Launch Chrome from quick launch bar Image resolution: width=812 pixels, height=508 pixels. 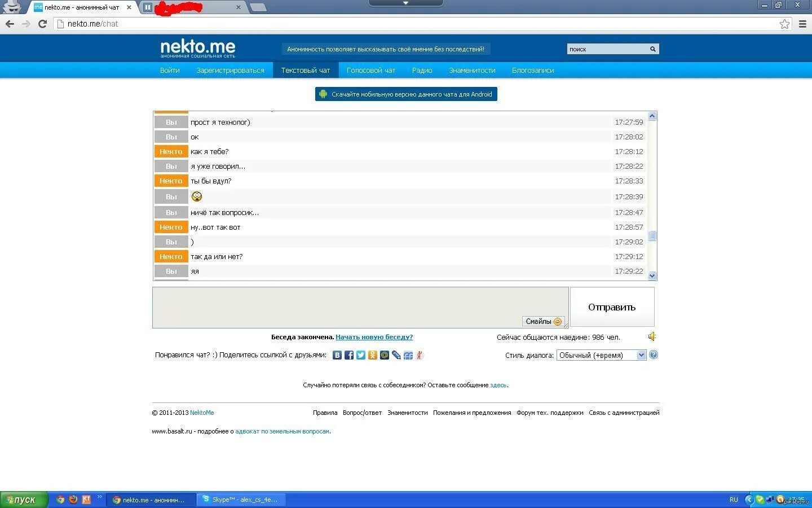coord(60,500)
